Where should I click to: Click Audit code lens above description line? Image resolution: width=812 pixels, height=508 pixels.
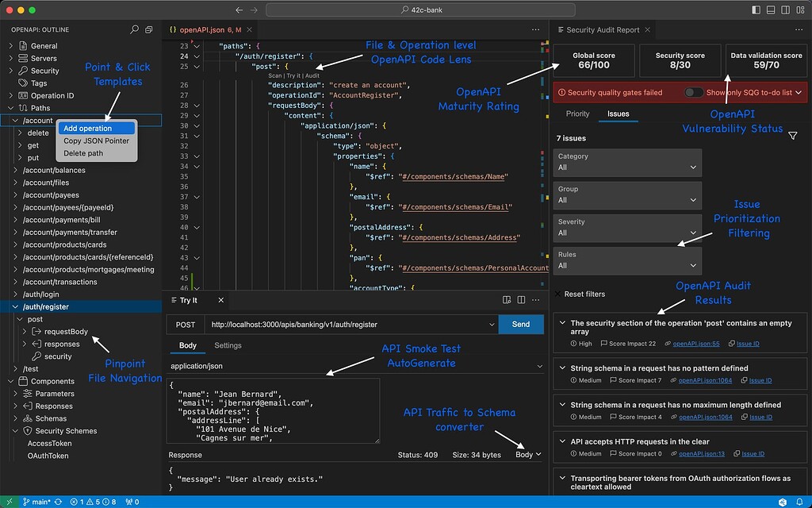click(312, 75)
